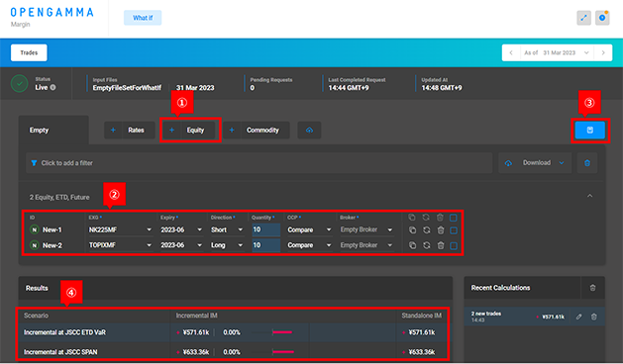The image size is (623, 364).
Task: Delete the '2 new trades' calculation
Action: pyautogui.click(x=593, y=317)
